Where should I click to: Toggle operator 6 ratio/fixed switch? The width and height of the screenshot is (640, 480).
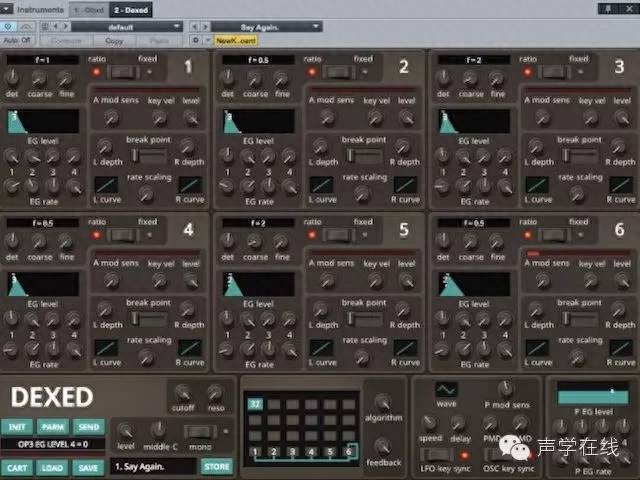(x=554, y=235)
